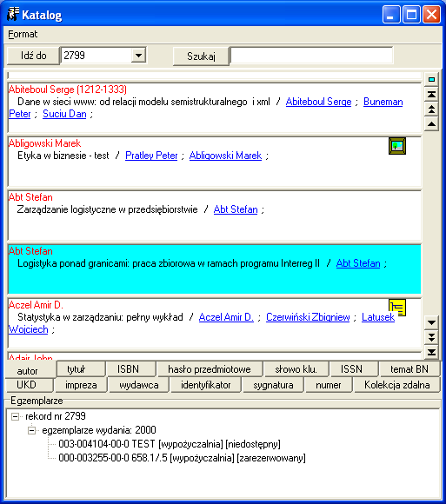Image resolution: width=446 pixels, height=504 pixels.
Task: Click title 'Etyka w biznesie - test'
Action: 63,156
